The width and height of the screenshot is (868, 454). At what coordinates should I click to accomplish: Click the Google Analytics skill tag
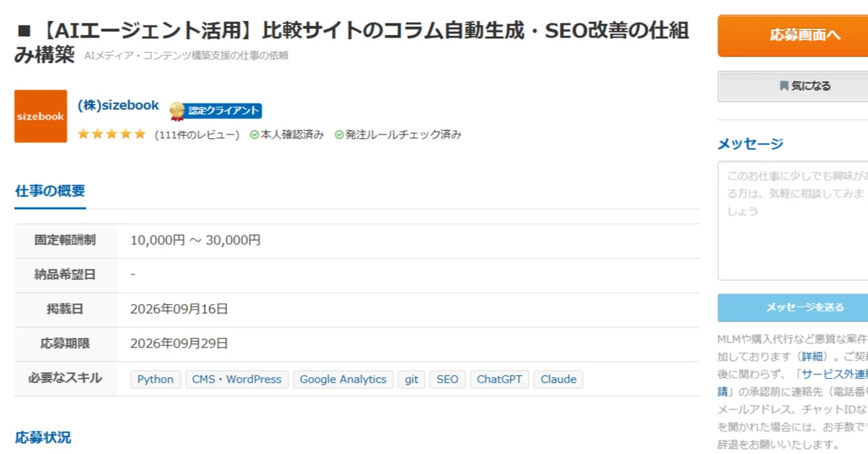pos(343,380)
